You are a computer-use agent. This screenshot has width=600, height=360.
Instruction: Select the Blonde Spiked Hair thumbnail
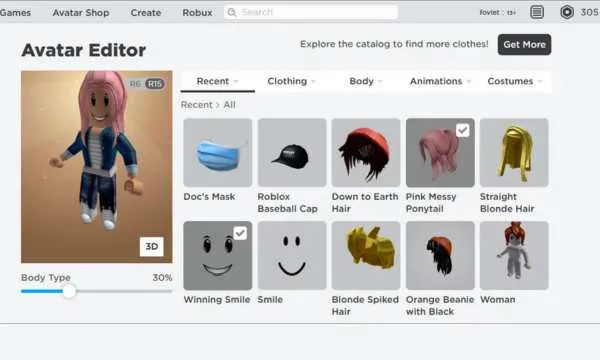(x=366, y=255)
